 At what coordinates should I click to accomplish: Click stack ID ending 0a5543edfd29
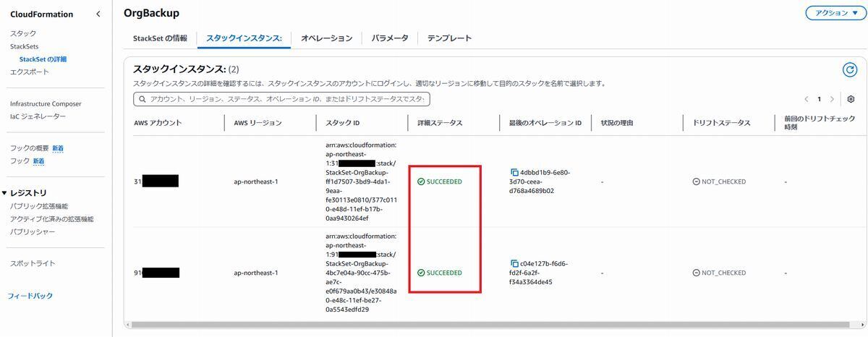(x=361, y=273)
